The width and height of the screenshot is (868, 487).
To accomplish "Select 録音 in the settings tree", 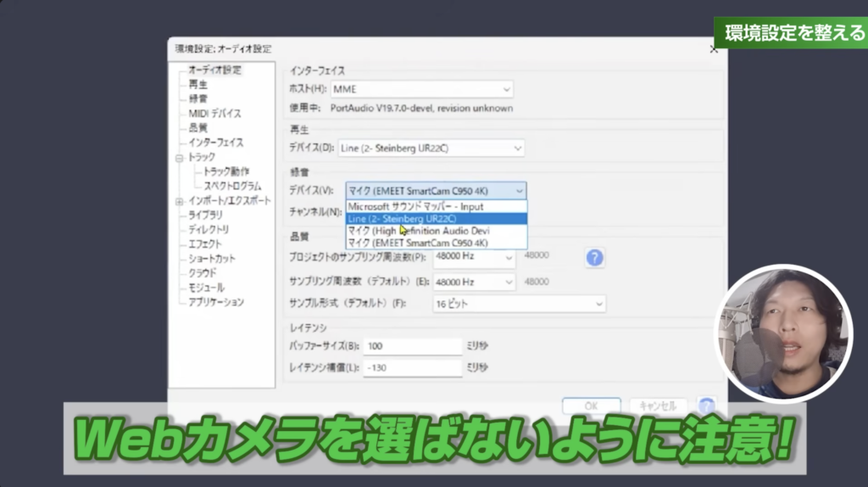I will click(198, 98).
